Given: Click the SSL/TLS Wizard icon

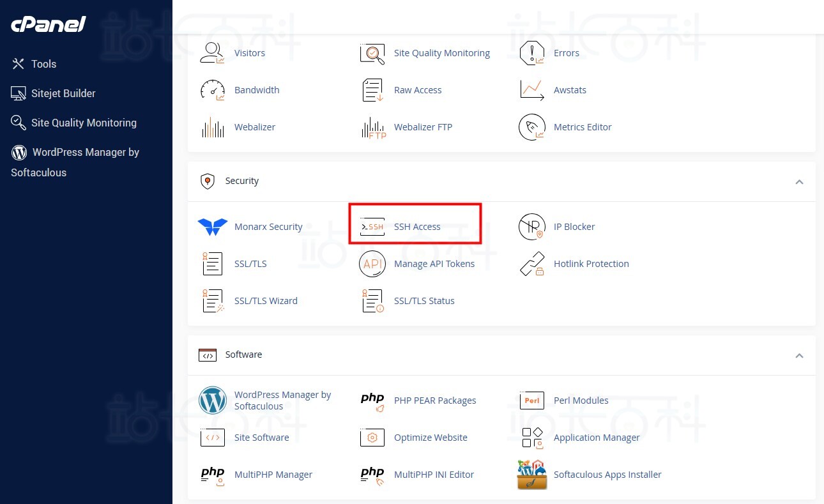Looking at the screenshot, I should click(x=213, y=301).
